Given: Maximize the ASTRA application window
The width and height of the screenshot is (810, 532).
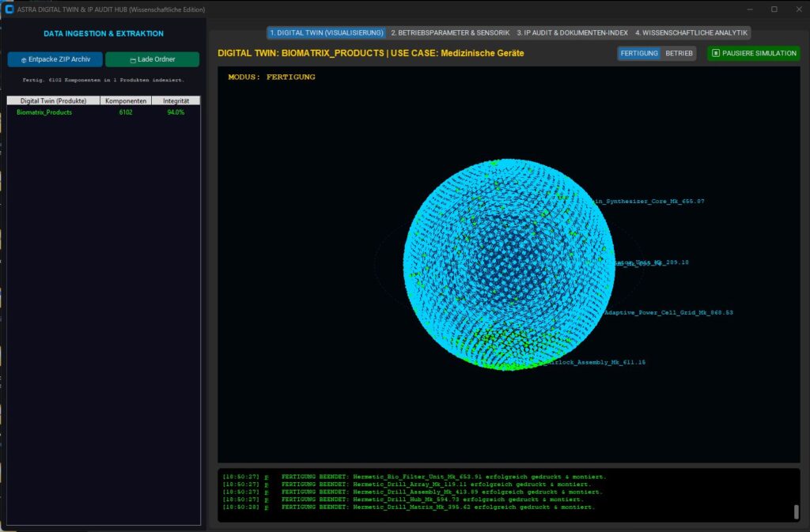Looking at the screenshot, I should coord(774,9).
